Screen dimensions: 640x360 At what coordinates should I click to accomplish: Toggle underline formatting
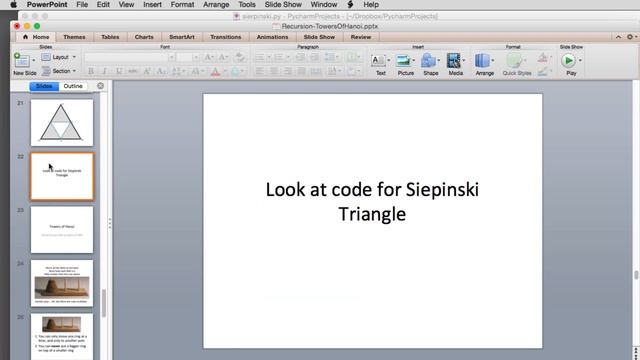pyautogui.click(x=118, y=71)
